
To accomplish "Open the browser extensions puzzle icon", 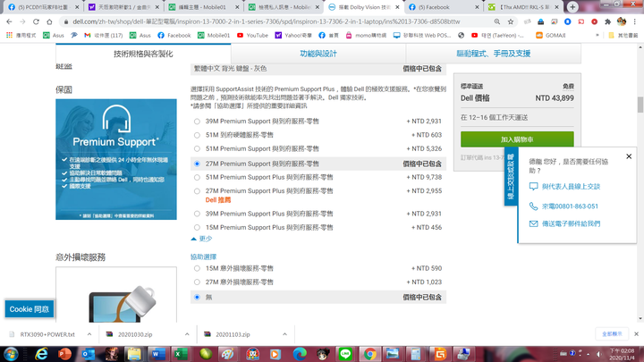I will click(608, 21).
